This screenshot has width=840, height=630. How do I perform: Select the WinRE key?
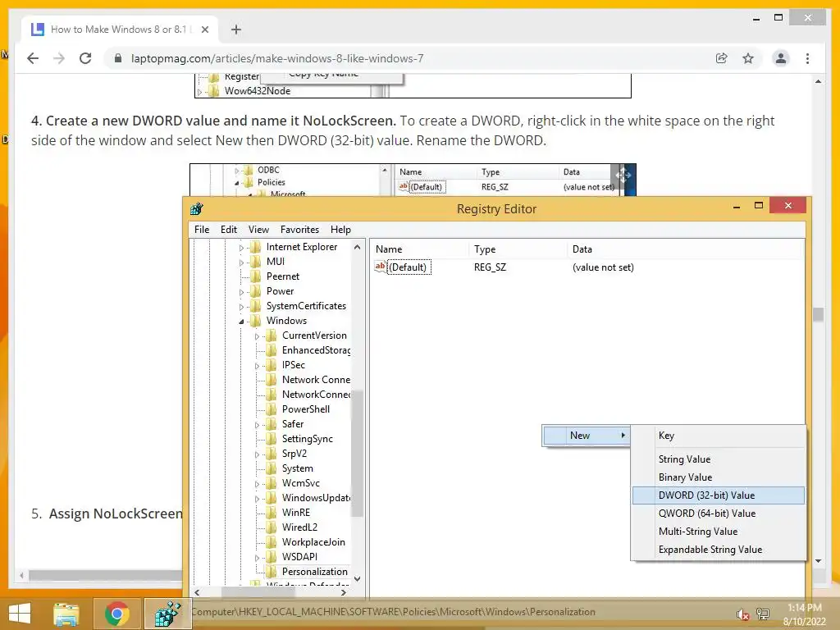click(x=295, y=513)
